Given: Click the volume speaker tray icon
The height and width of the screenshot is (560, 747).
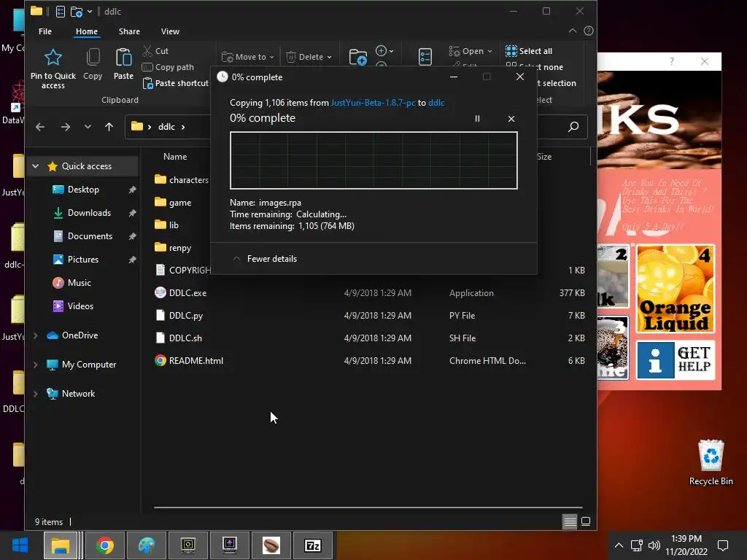Looking at the screenshot, I should click(x=654, y=545).
